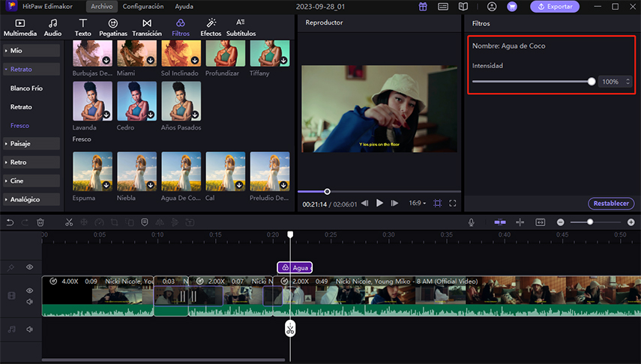Screen dimensions: 641x364
Task: Click the intensity 100% value field
Action: point(610,82)
